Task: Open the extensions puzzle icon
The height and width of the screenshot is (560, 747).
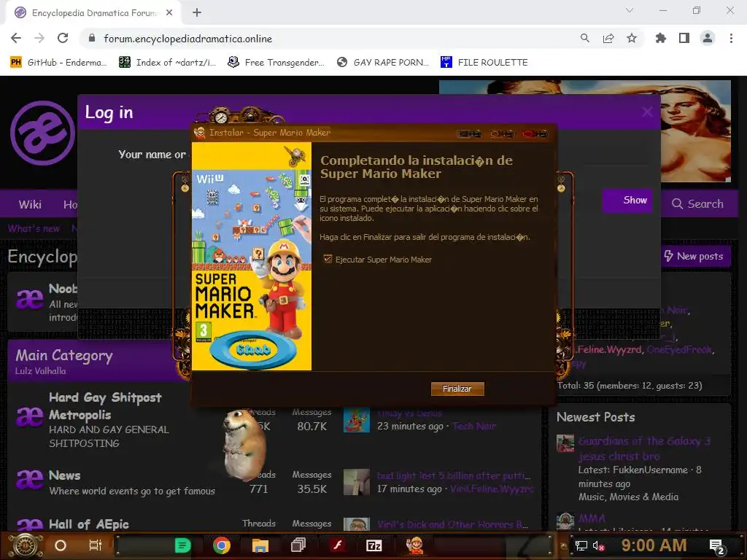Action: [x=660, y=38]
